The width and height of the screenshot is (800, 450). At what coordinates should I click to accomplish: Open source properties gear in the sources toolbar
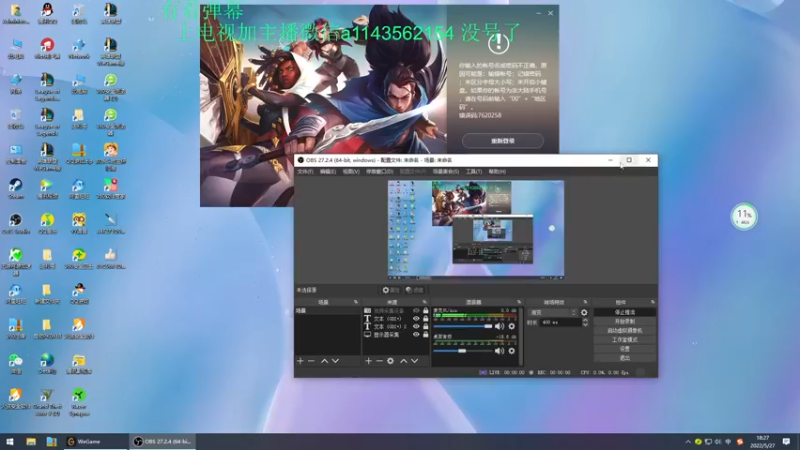click(x=390, y=361)
